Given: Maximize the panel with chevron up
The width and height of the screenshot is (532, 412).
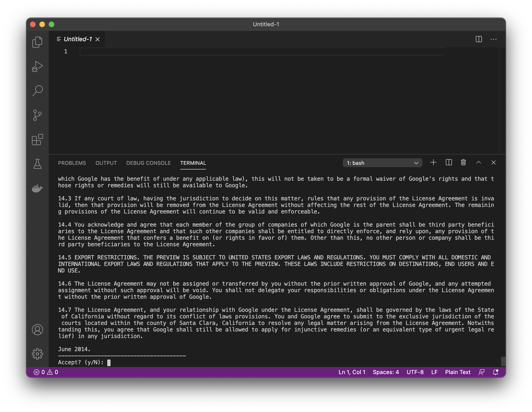Looking at the screenshot, I should (478, 162).
